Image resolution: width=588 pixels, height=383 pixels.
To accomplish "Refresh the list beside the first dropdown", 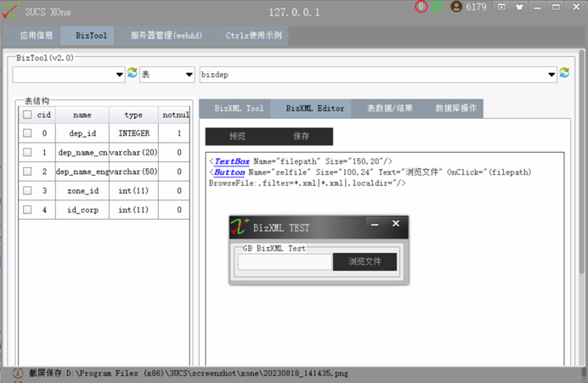I will click(x=132, y=73).
